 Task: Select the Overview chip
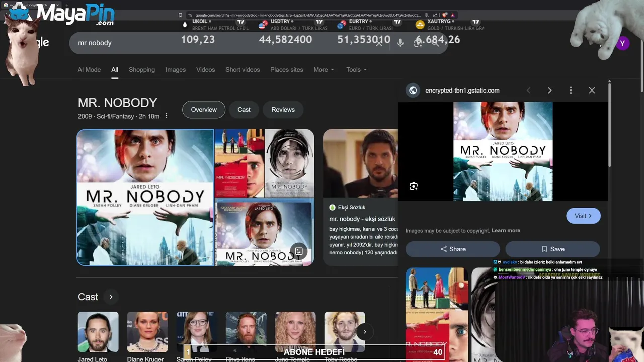click(x=204, y=110)
